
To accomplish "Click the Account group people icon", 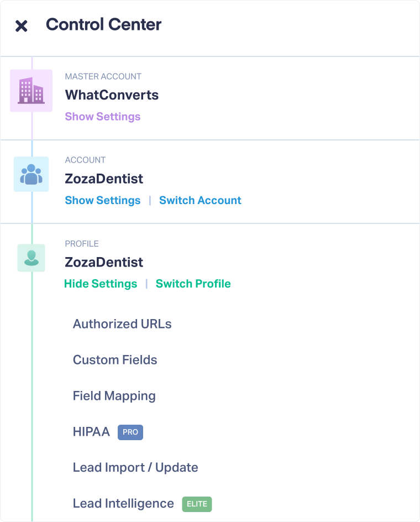I will pyautogui.click(x=31, y=174).
